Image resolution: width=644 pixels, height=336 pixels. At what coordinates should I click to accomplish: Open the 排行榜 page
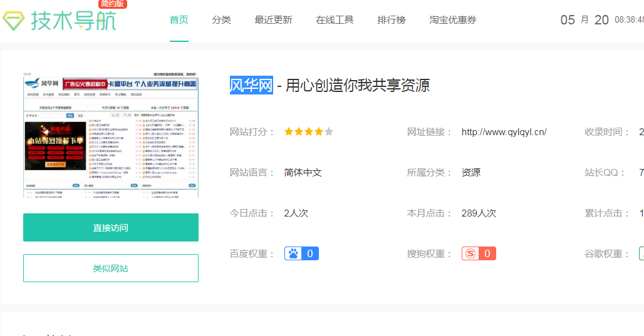click(x=392, y=19)
